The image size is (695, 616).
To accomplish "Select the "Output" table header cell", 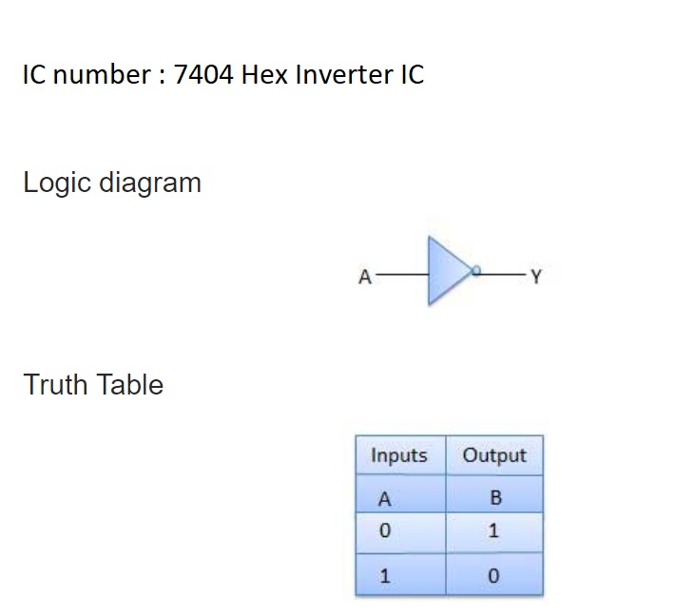I will pyautogui.click(x=494, y=455).
